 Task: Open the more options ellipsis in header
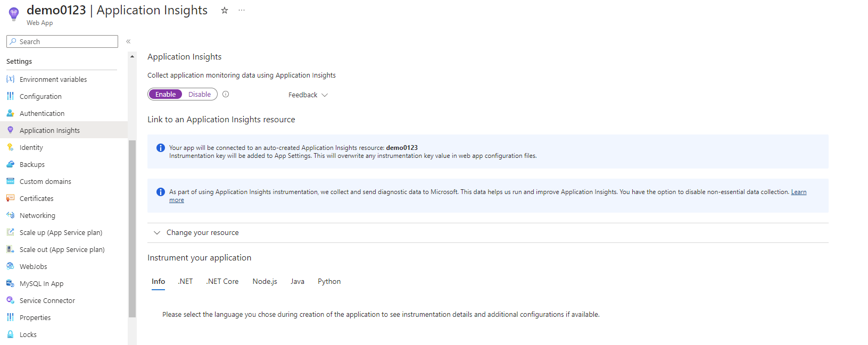tap(242, 10)
